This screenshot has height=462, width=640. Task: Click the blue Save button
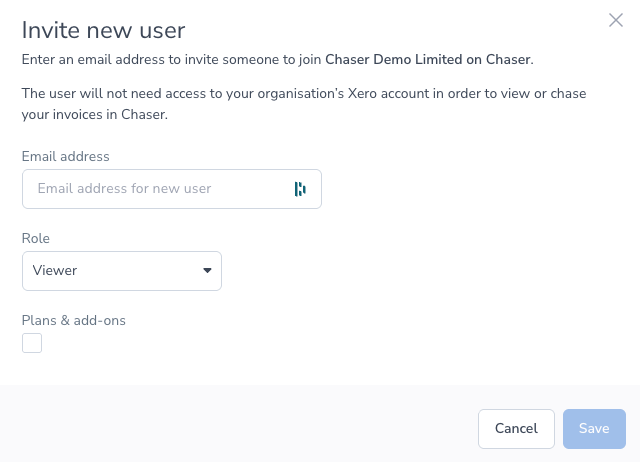pos(594,428)
